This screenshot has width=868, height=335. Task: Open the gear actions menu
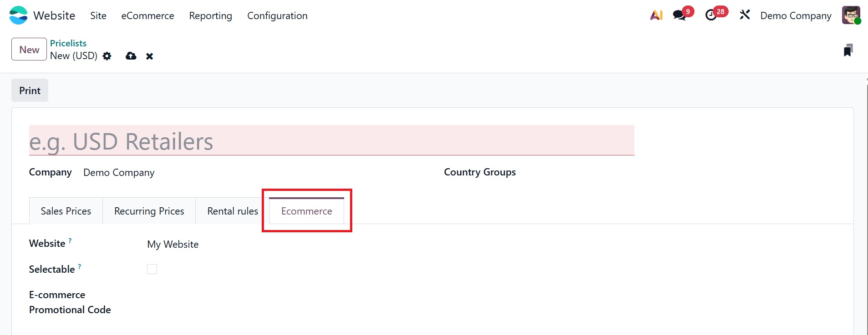[x=107, y=56]
